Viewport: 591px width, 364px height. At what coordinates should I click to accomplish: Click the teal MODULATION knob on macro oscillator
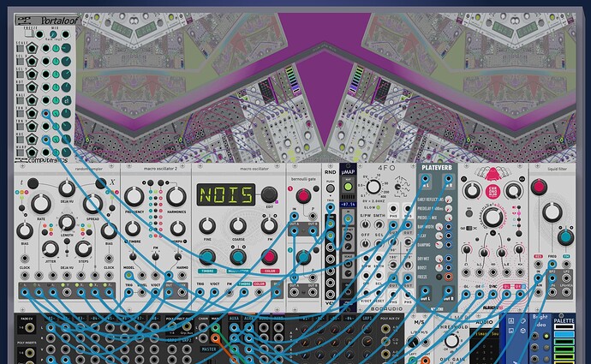coord(238,257)
